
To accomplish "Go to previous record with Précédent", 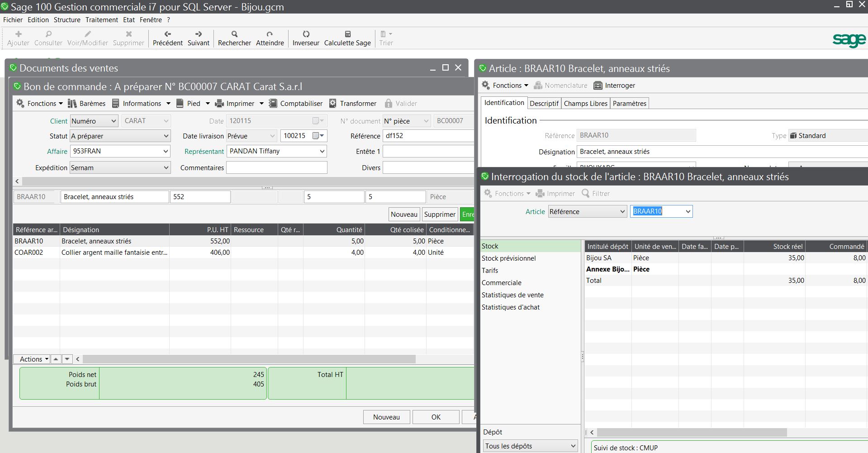I will tap(167, 38).
